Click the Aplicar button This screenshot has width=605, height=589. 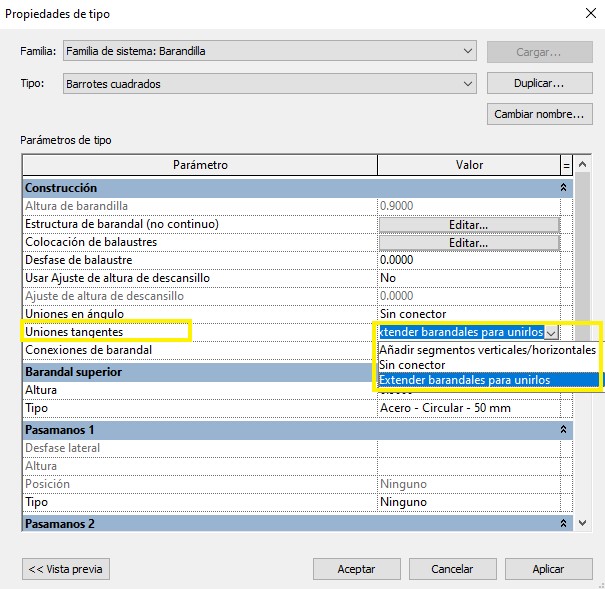tap(547, 569)
